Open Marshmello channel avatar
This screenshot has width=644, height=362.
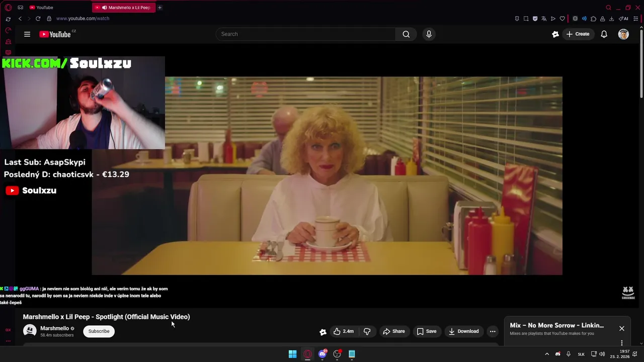[x=30, y=331]
